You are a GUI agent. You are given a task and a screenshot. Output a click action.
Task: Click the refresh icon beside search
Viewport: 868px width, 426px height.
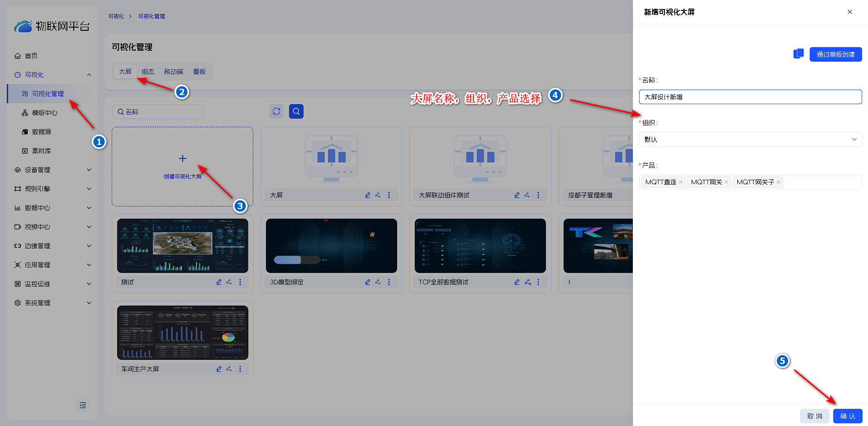[x=276, y=111]
